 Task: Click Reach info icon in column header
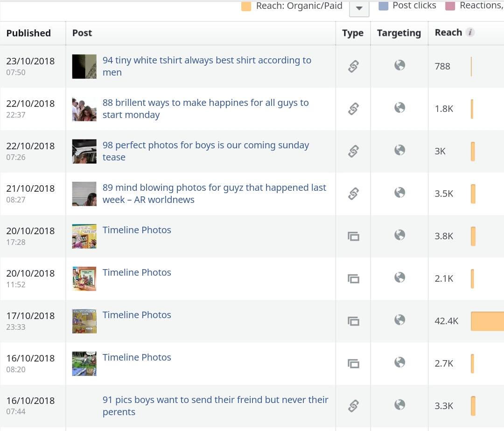coord(470,32)
